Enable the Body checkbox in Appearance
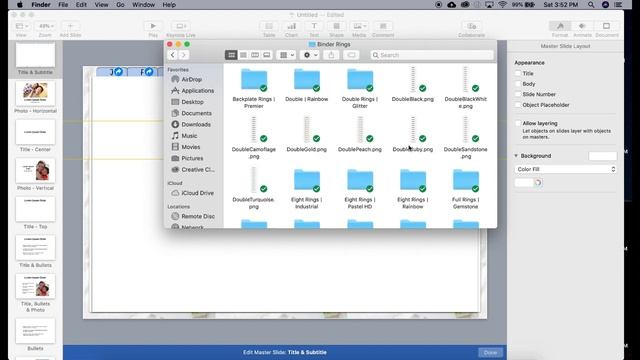640x360 pixels. coord(518,84)
